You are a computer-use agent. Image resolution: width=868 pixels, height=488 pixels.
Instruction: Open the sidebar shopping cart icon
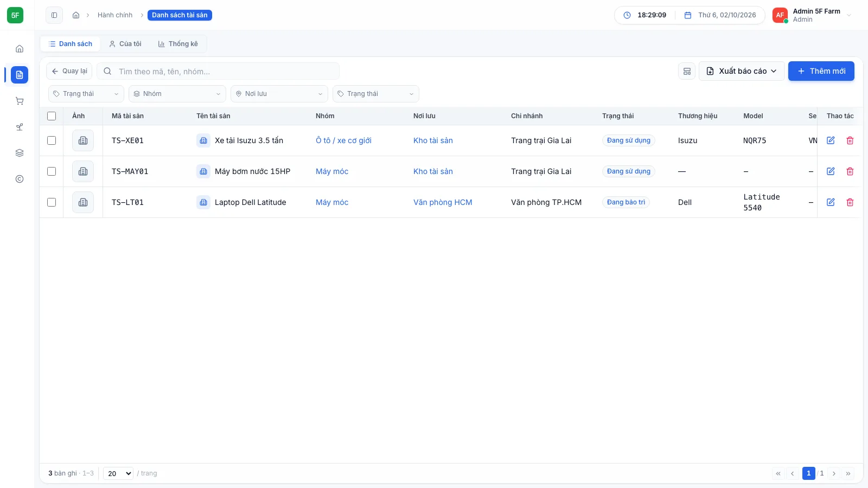20,101
